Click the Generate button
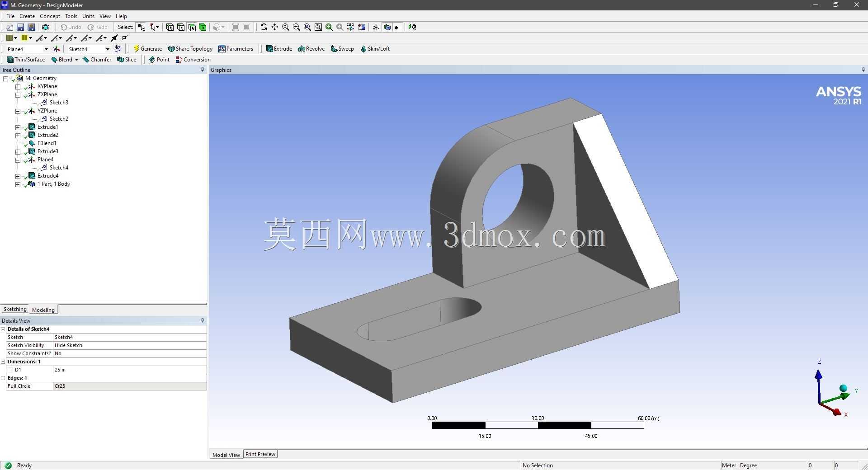The image size is (868, 470). click(x=147, y=49)
